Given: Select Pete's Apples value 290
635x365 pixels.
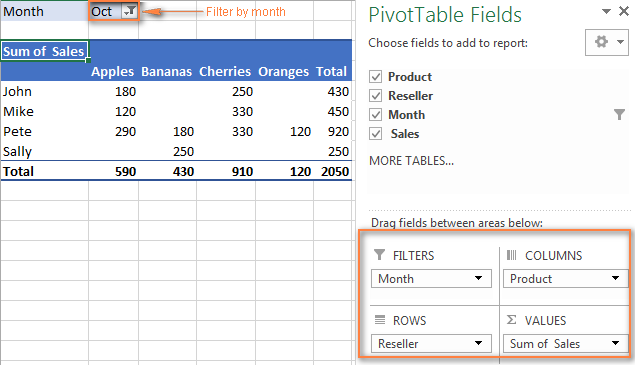Looking at the screenshot, I should coord(125,131).
